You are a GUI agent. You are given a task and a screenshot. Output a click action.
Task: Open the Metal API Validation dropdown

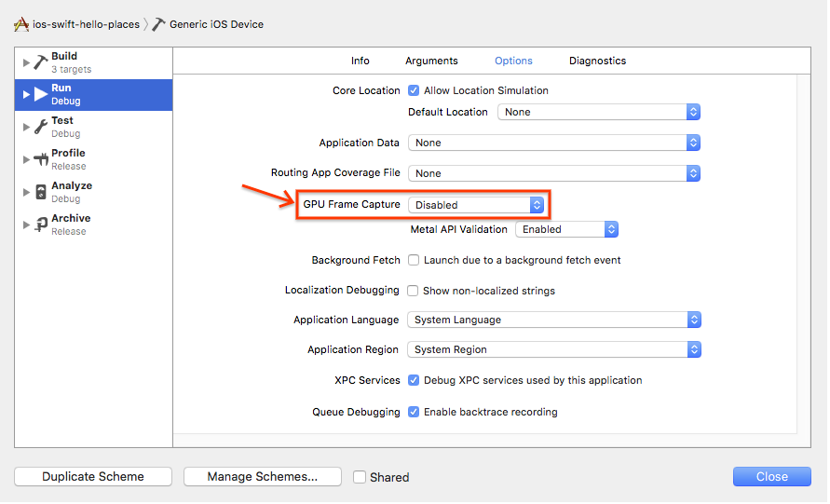point(566,229)
